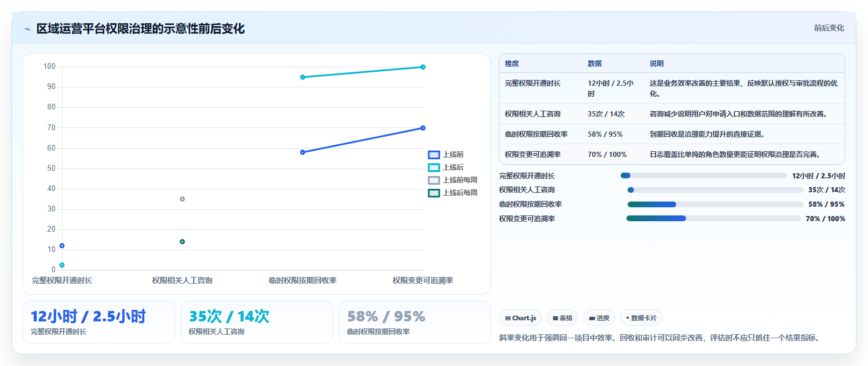
Task: Click the cyan 上线后 point at 100
Action: (x=423, y=67)
